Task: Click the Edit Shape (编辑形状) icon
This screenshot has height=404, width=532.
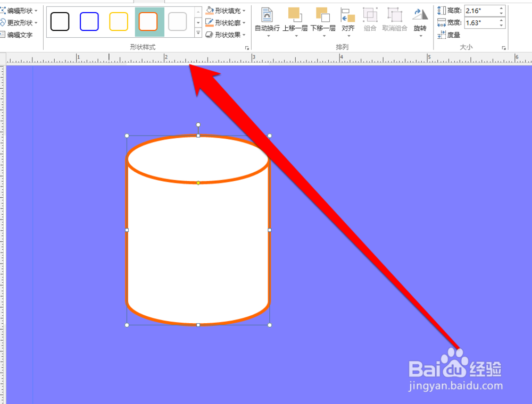Action: click(3, 11)
